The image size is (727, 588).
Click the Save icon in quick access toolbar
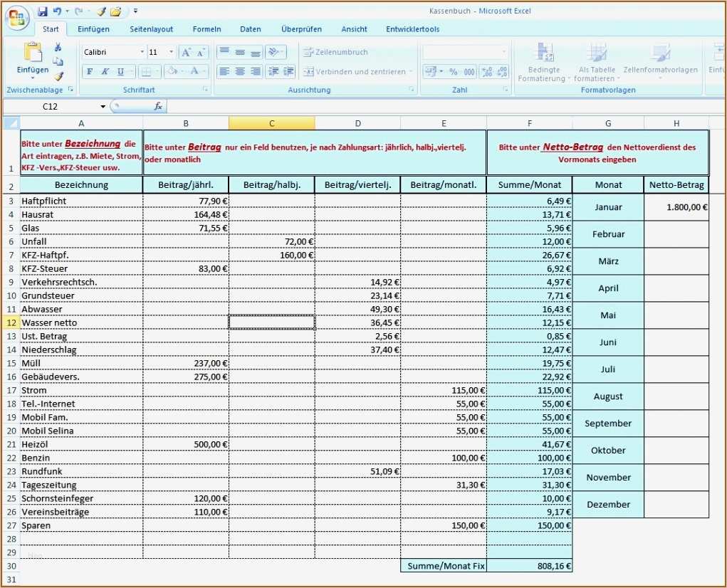43,11
